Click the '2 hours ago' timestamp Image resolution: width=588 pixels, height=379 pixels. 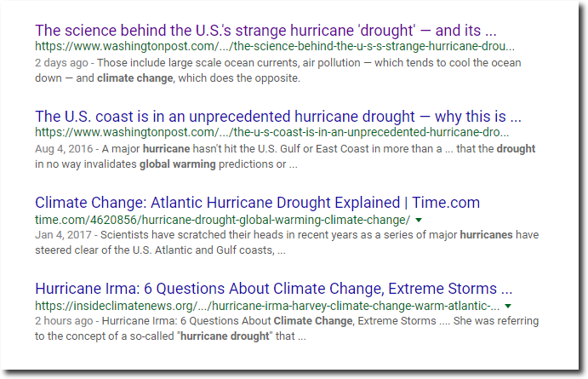[64, 321]
